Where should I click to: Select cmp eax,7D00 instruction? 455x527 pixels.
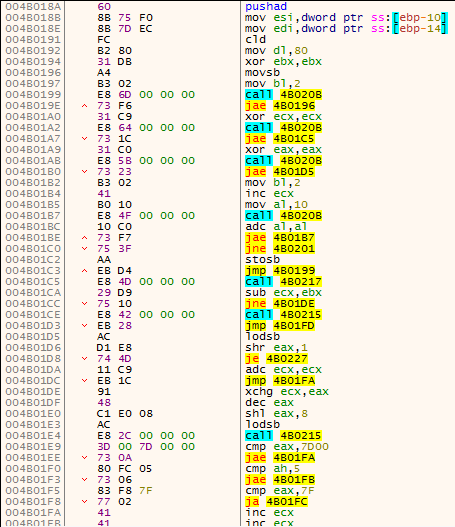coord(287,447)
